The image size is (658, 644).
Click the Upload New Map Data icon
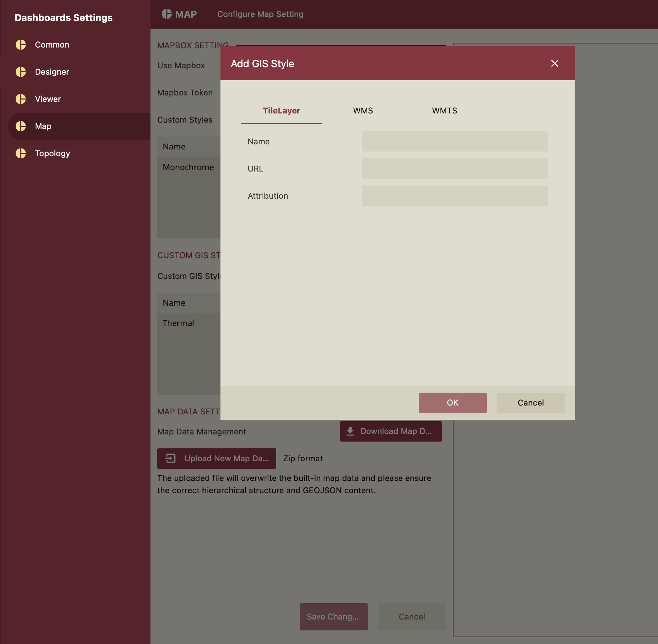click(172, 458)
